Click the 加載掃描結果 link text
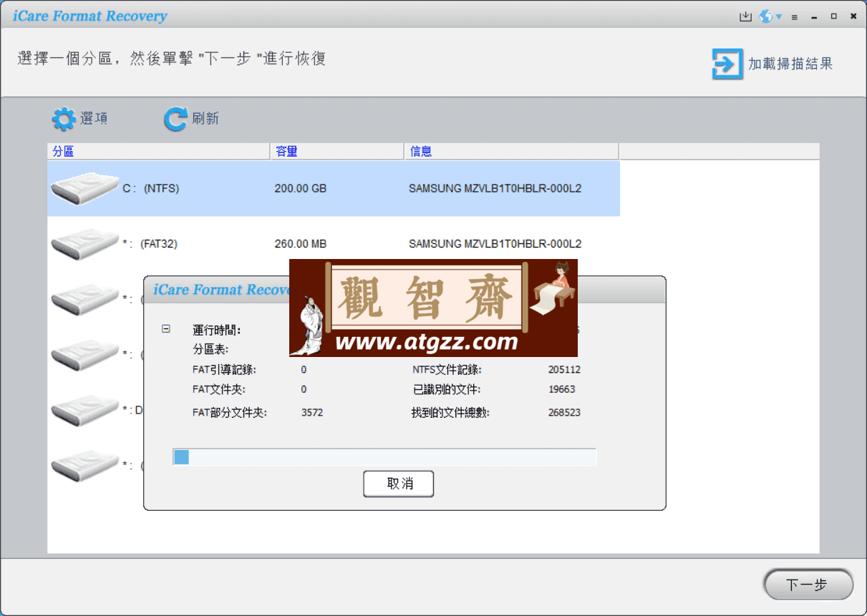 [791, 64]
